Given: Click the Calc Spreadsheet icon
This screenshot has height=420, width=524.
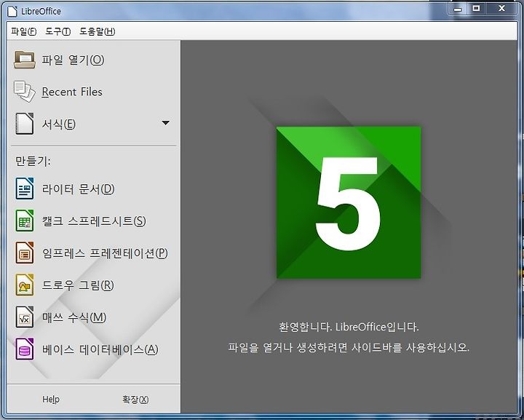Looking at the screenshot, I should coord(25,221).
